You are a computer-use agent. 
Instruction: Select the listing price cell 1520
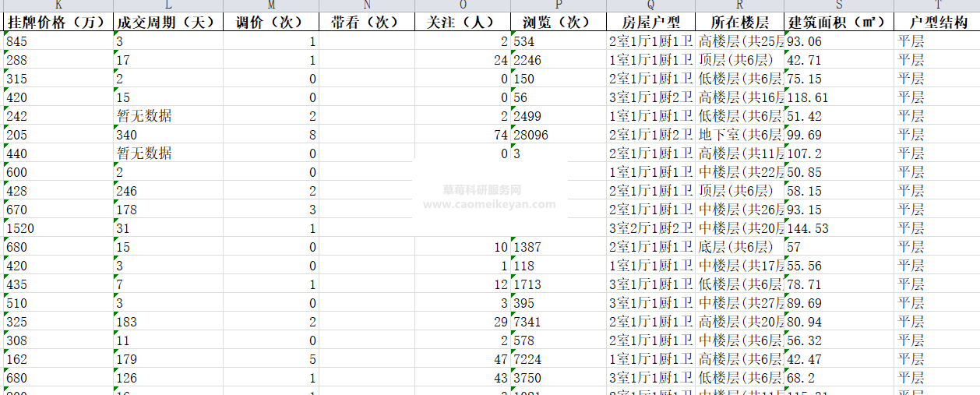coord(58,228)
